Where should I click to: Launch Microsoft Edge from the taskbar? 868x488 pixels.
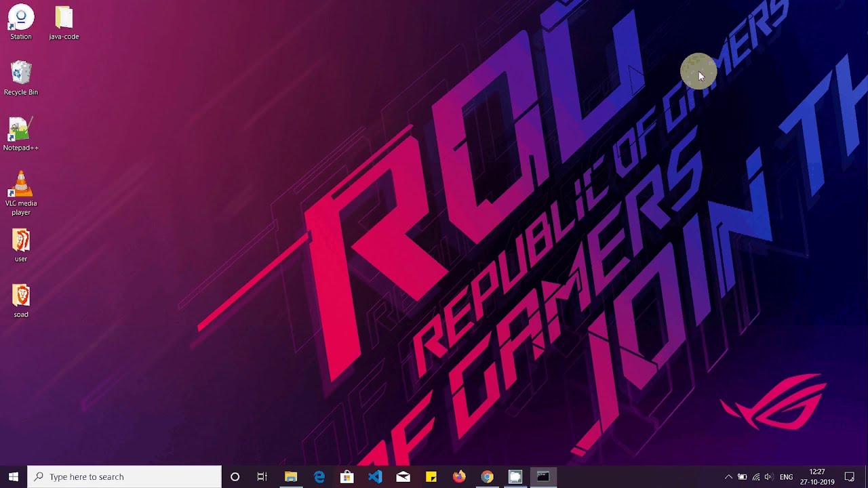[x=319, y=476]
